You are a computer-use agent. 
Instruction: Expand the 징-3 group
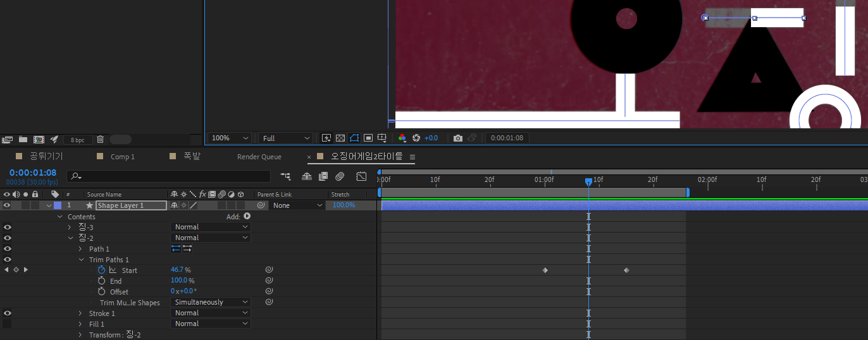tap(70, 227)
